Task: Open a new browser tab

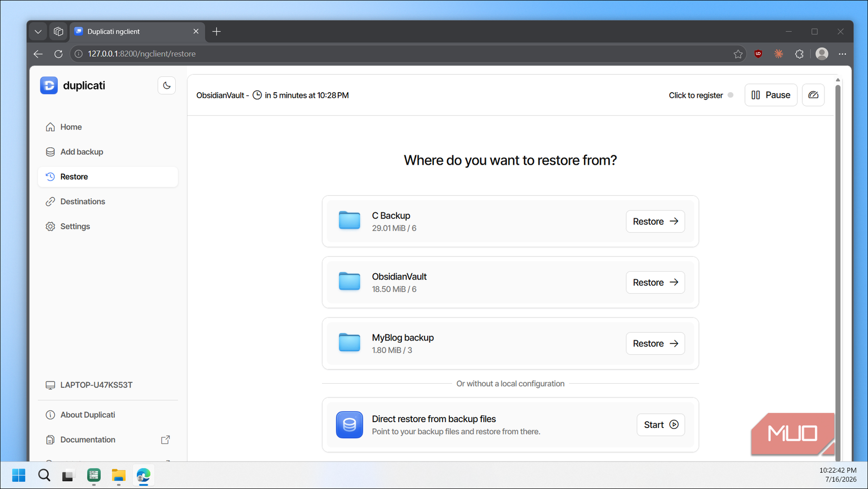Action: click(x=216, y=32)
